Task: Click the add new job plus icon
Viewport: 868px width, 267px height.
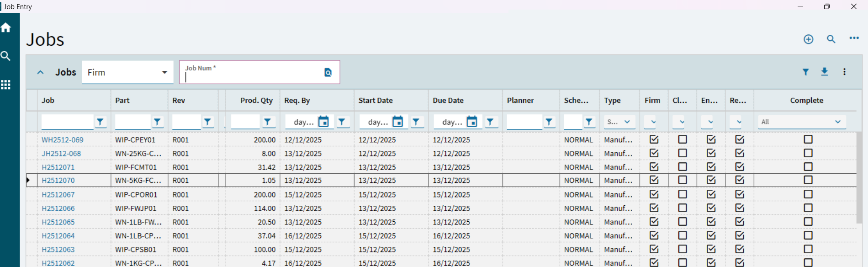Action: (808, 39)
